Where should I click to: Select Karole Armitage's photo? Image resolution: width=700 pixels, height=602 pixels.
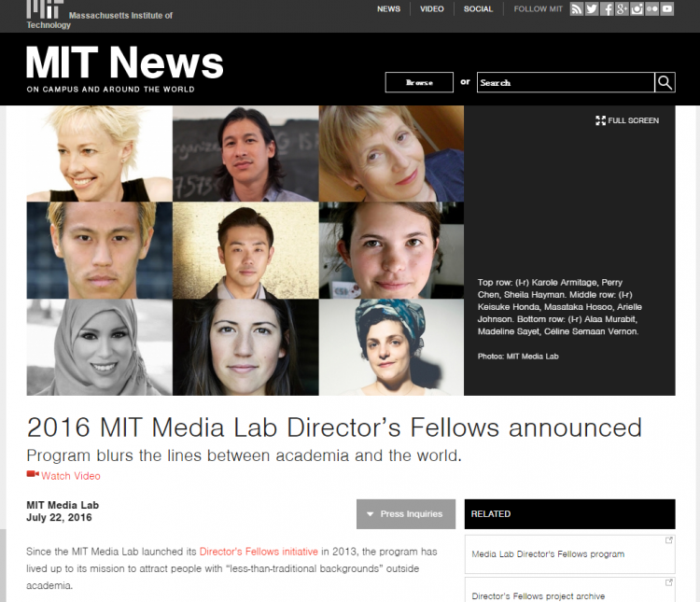pyautogui.click(x=99, y=154)
